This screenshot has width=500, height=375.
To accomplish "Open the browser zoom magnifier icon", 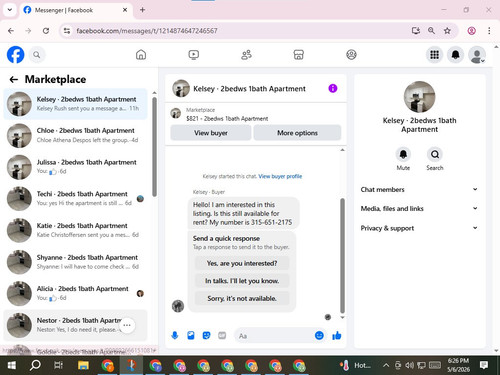I will (431, 31).
